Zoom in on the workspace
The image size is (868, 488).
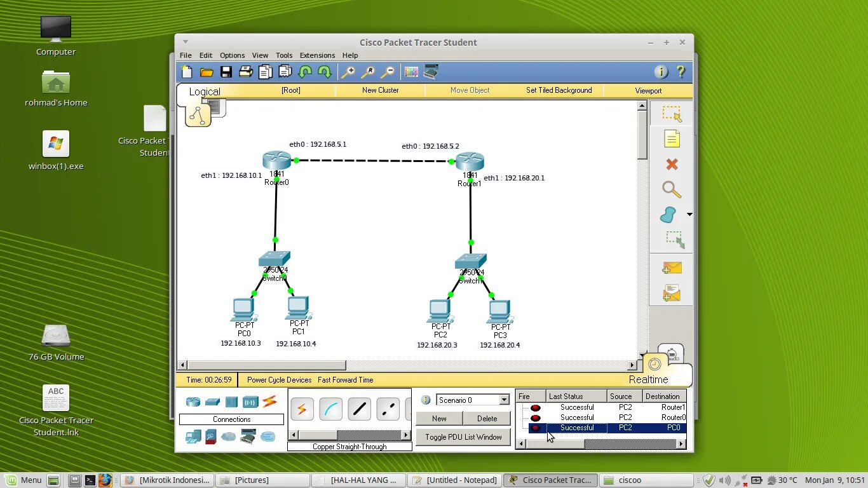(x=348, y=72)
